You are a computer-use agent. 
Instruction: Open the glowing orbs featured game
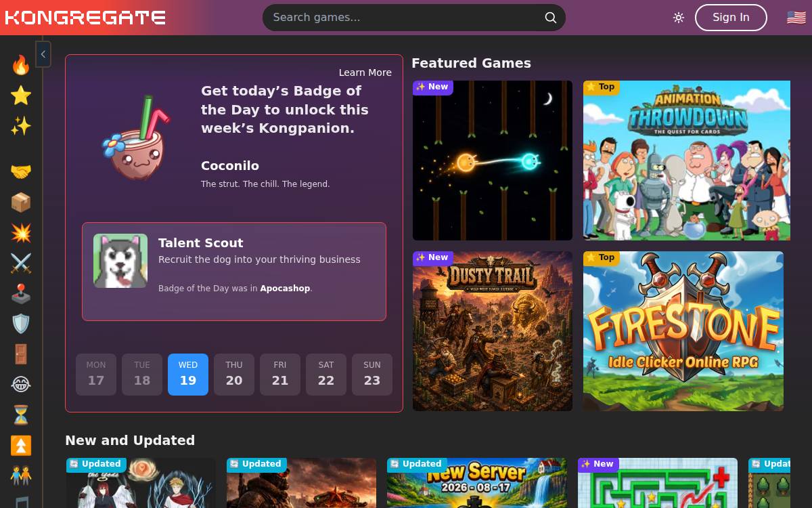(x=493, y=161)
